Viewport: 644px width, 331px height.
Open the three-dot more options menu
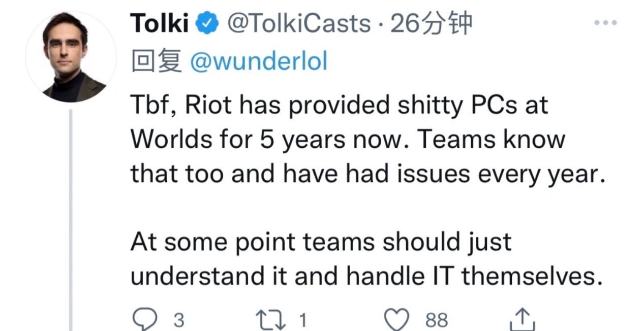coord(605,23)
